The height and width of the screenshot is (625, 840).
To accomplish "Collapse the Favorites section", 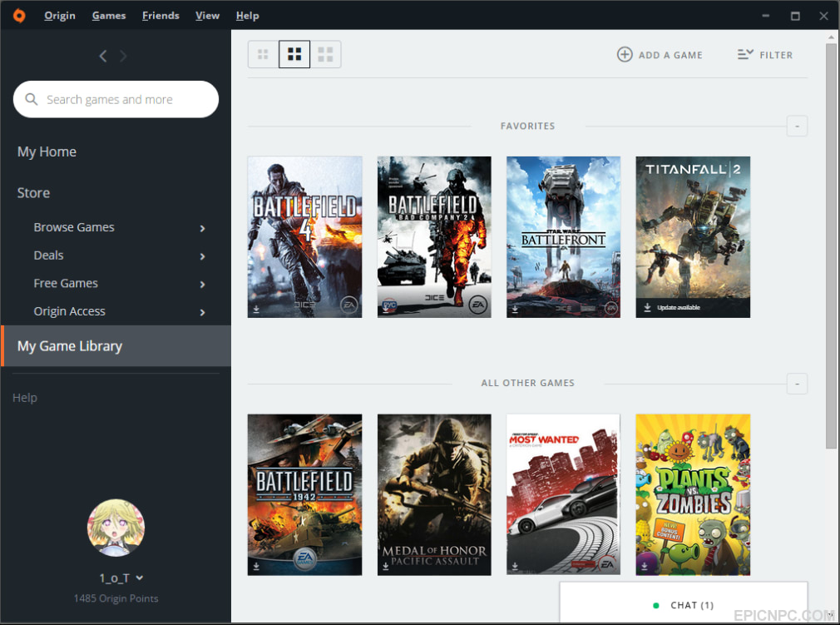I will click(797, 126).
